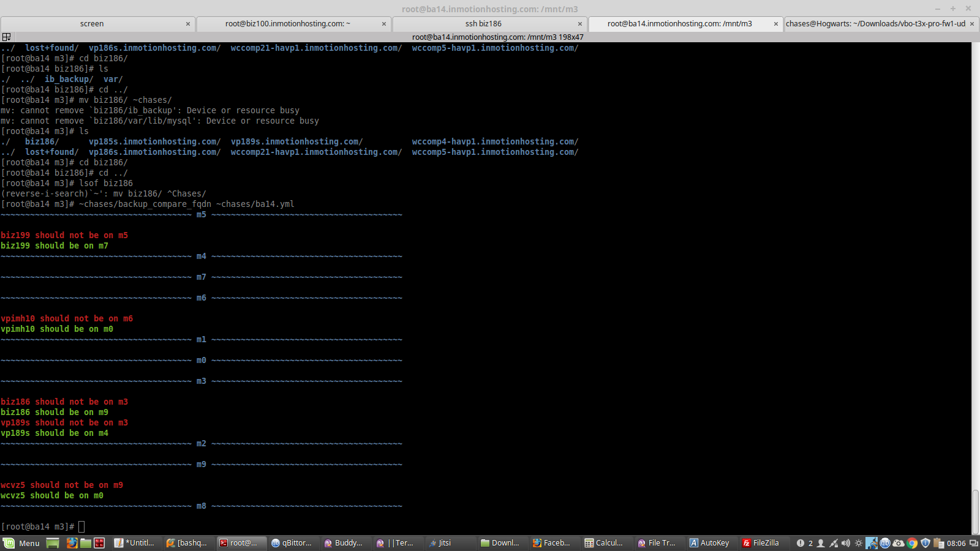This screenshot has width=980, height=551.
Task: Open the AutoKey taskbar window
Action: [709, 543]
